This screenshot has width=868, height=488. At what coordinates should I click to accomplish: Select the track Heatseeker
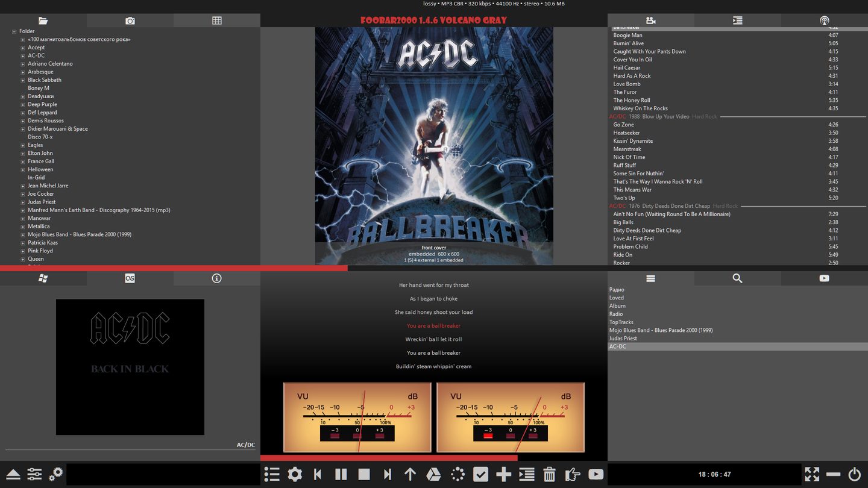click(738, 133)
